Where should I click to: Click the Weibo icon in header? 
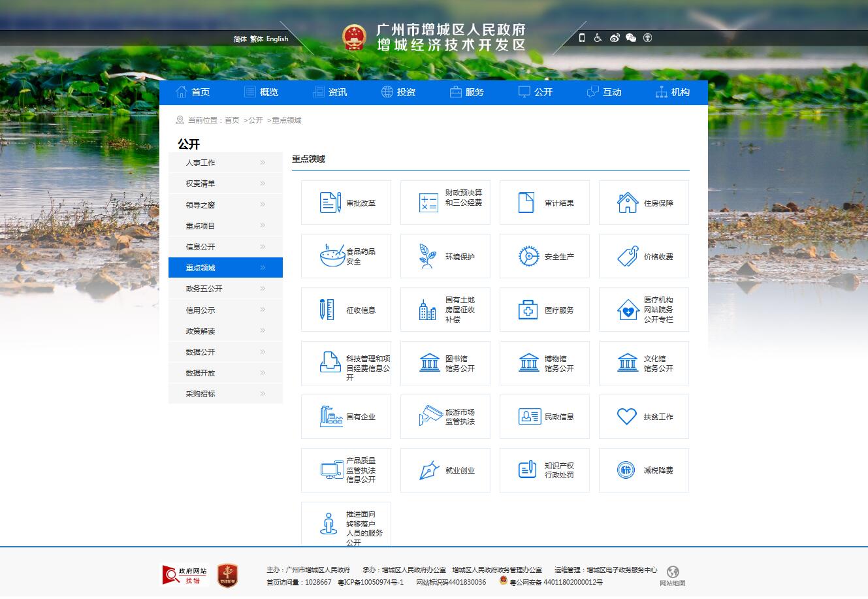(x=614, y=38)
